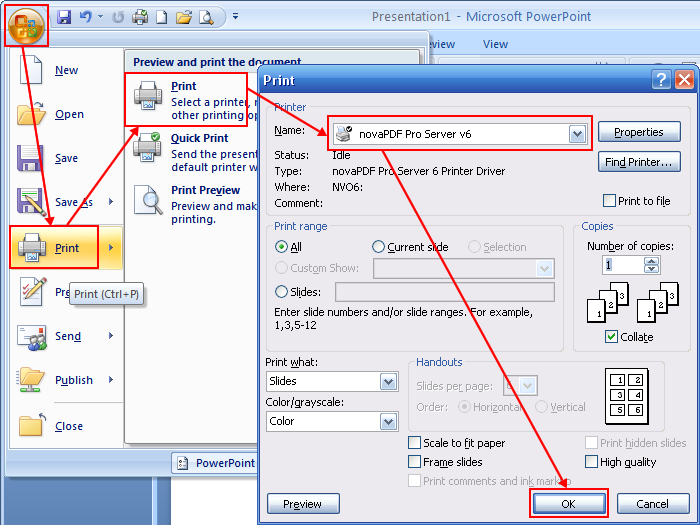Click the Save floppy icon in Quick Access toolbar
This screenshot has height=525, width=700.
point(64,17)
